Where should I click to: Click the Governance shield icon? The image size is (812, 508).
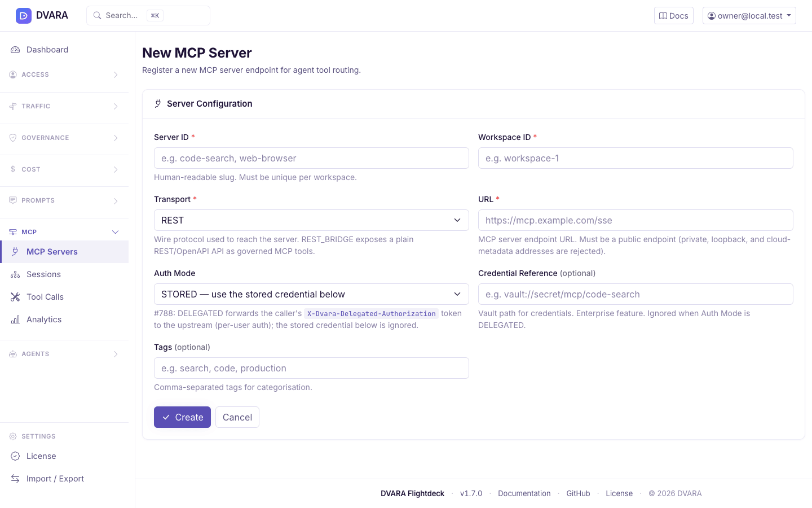(13, 138)
